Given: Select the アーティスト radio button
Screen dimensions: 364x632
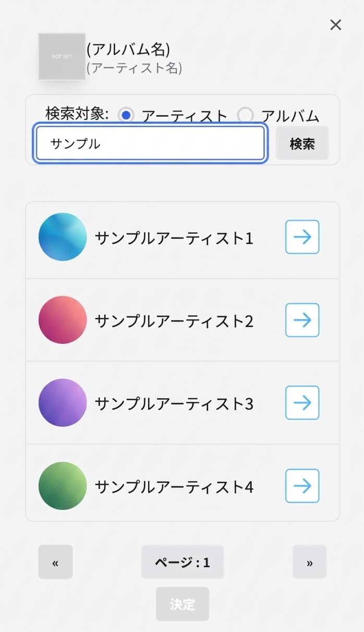Looking at the screenshot, I should pos(126,115).
